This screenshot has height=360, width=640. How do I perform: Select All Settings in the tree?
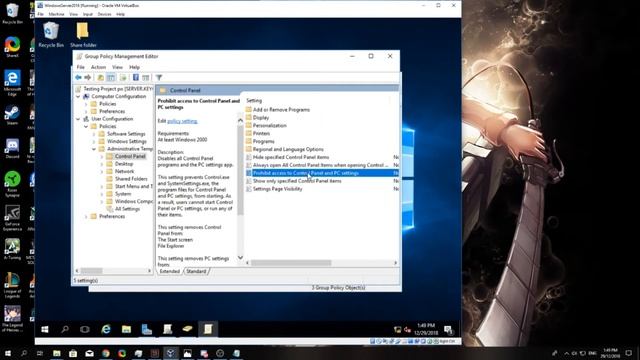127,209
